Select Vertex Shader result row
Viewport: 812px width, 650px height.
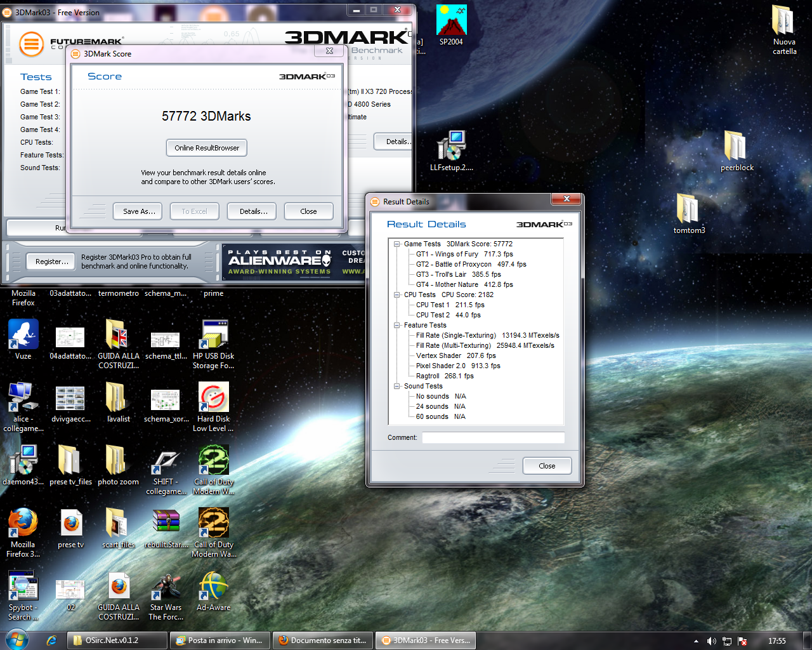455,355
